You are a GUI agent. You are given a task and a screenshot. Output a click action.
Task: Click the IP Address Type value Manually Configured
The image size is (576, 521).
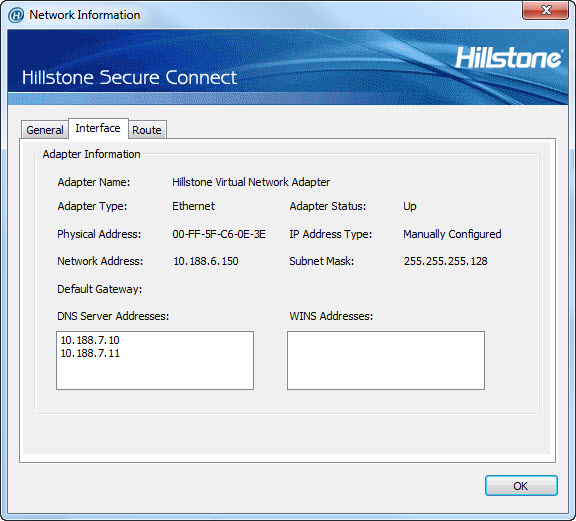tap(452, 234)
